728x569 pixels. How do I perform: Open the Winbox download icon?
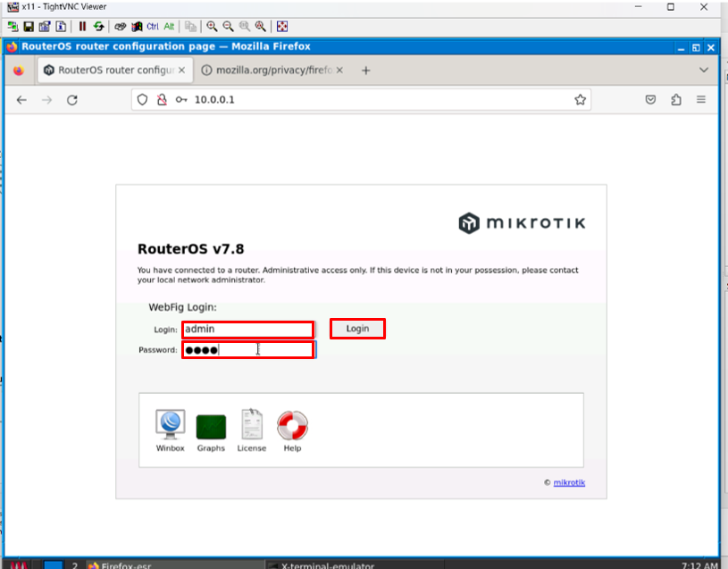tap(170, 426)
